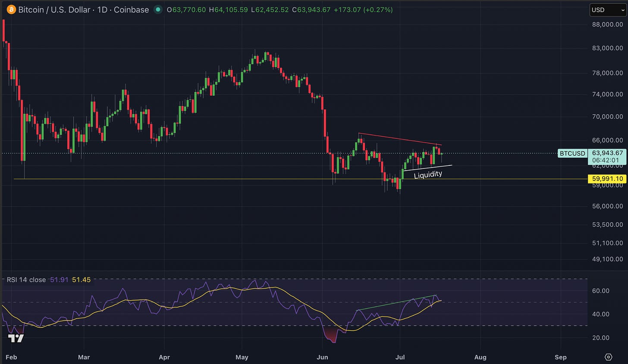Click the 49,100.00 price axis label
The image size is (628, 364).
[607, 259]
